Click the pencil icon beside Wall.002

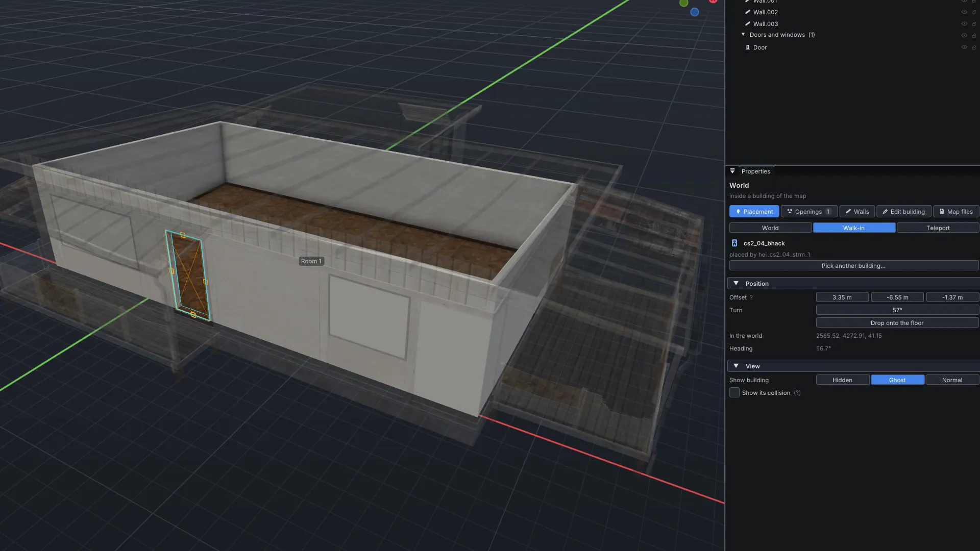(x=748, y=12)
